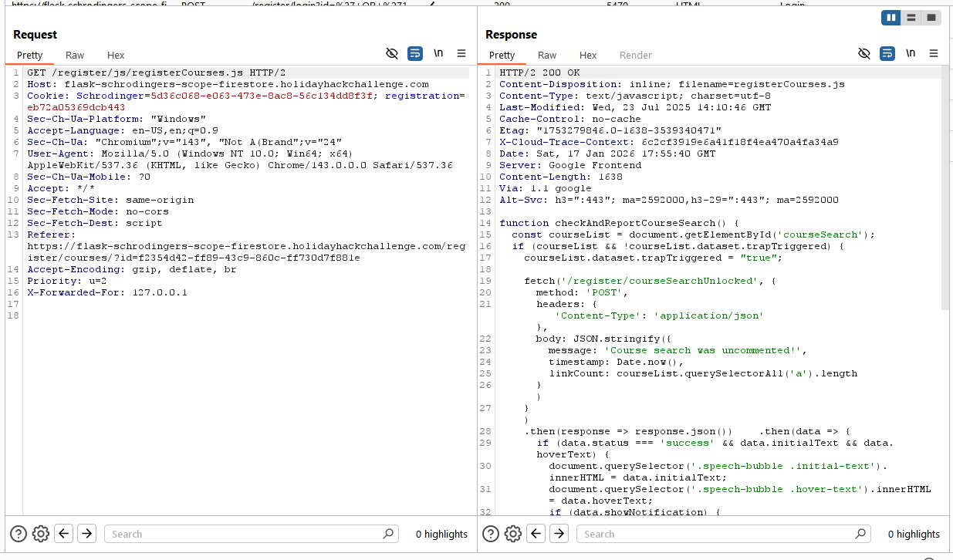This screenshot has height=560, width=953.
Task: Go to previous match in Response search
Action: click(536, 533)
